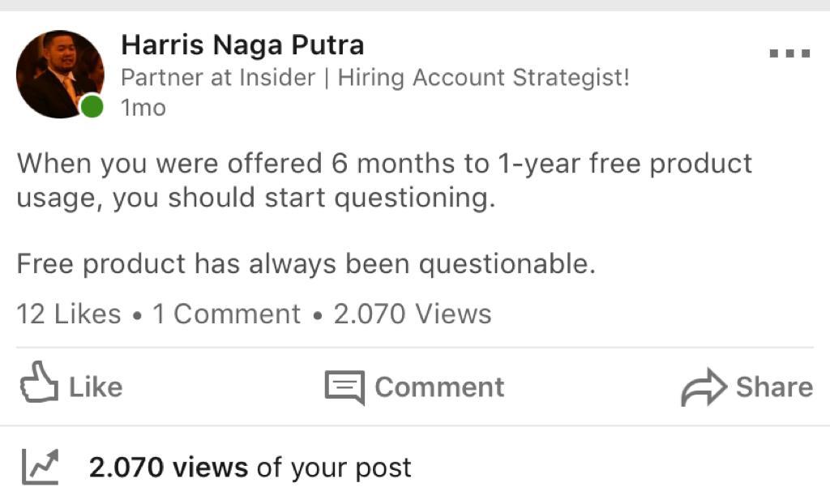Click the Share arrow icon
Viewport: 830px width, 504px height.
point(704,387)
